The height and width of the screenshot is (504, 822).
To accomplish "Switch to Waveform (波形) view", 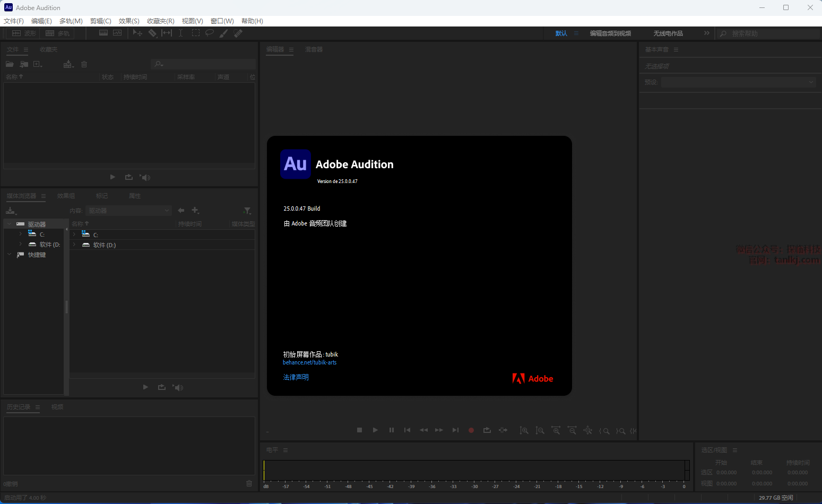I will point(24,33).
